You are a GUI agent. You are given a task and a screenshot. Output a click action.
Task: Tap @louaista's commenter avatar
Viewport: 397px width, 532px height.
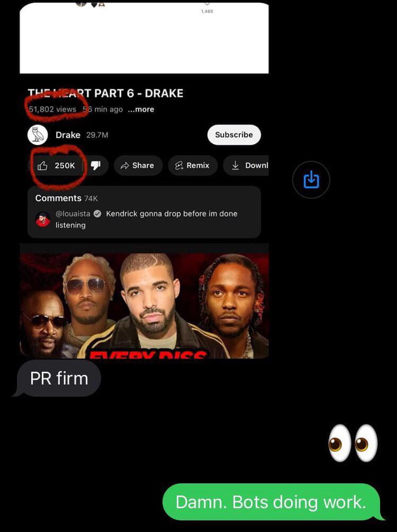43,219
